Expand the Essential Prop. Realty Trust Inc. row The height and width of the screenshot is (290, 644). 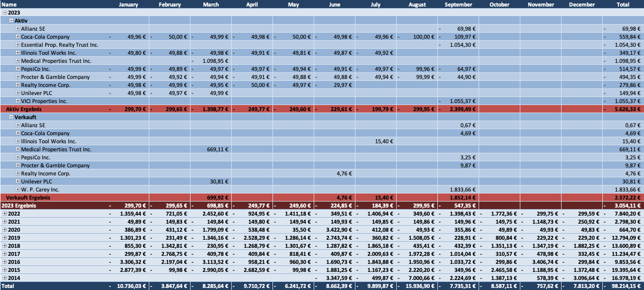tap(18, 45)
